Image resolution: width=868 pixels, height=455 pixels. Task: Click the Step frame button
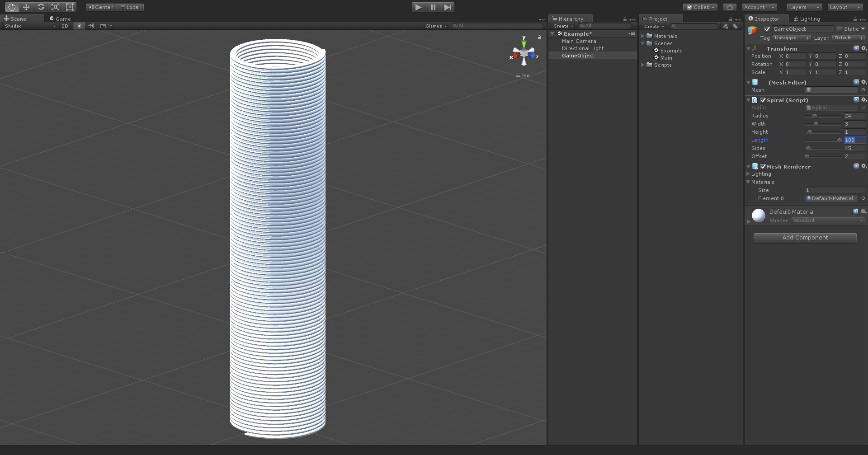point(448,7)
